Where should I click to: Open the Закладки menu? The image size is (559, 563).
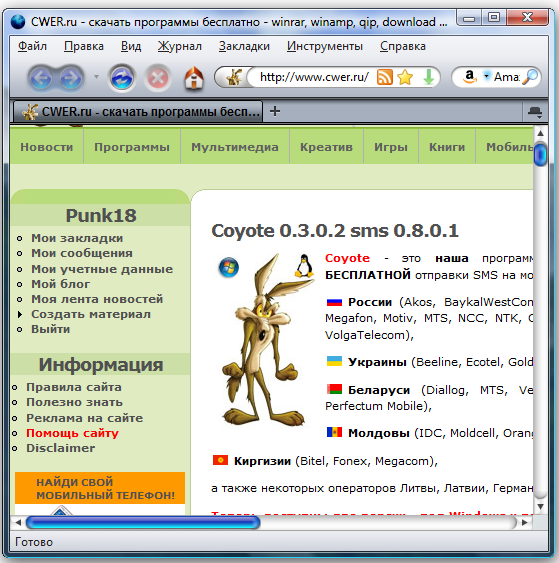[x=244, y=46]
